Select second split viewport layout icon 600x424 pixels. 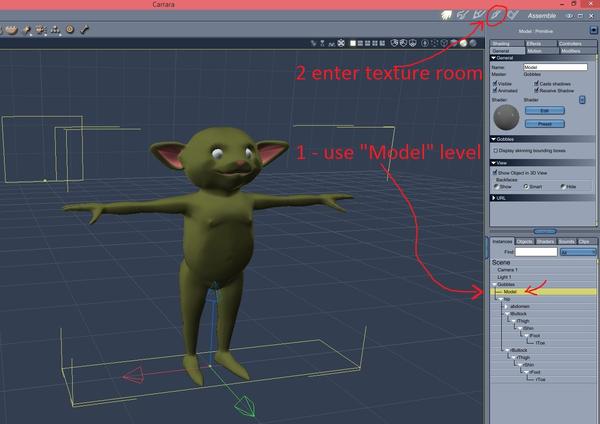tap(360, 43)
